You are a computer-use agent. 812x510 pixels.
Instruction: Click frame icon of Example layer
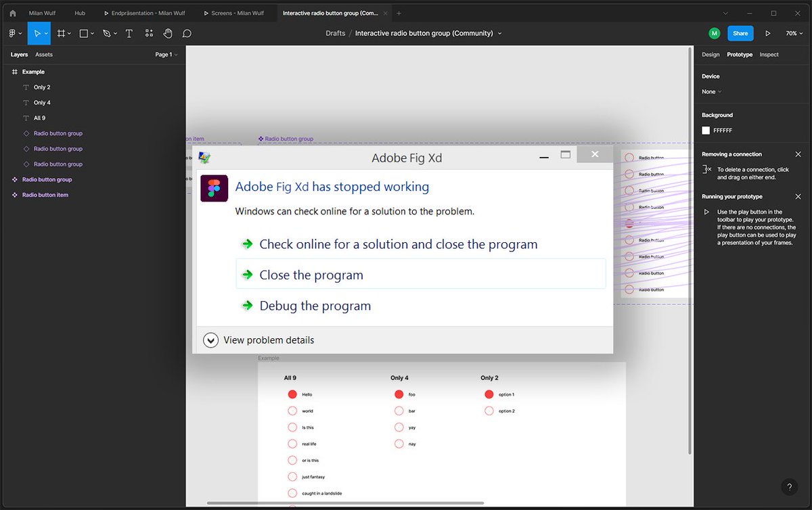pos(15,72)
